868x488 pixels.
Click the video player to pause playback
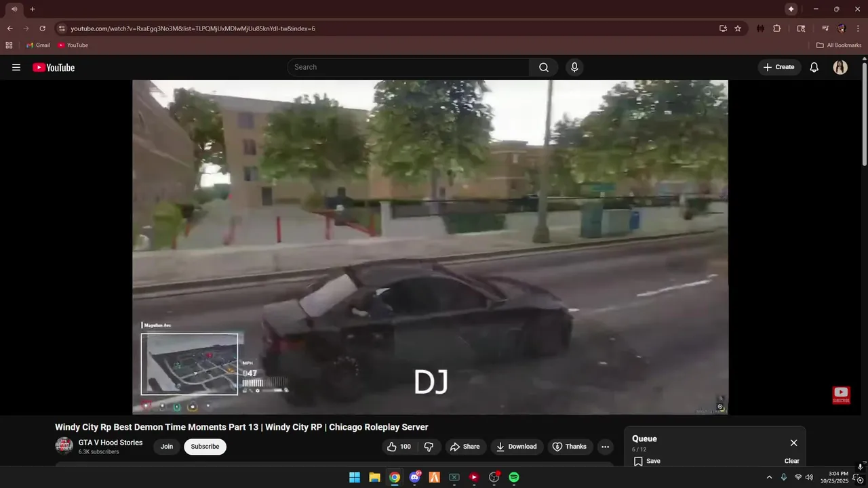coord(430,247)
